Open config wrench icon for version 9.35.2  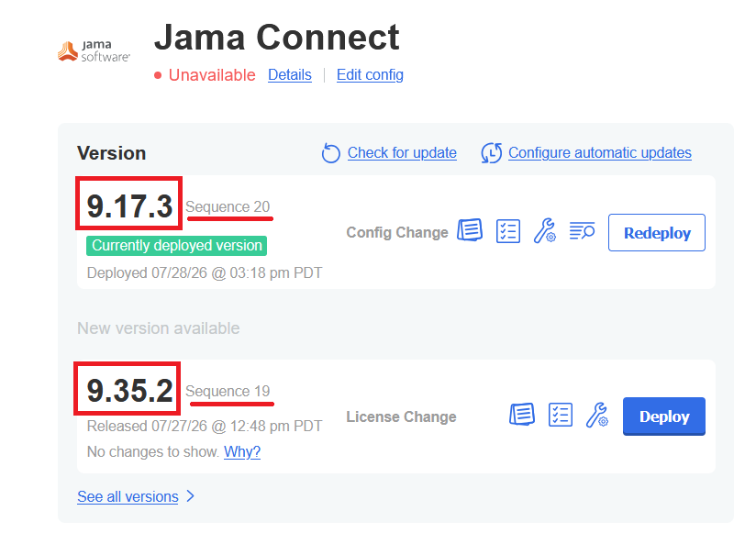pos(597,415)
